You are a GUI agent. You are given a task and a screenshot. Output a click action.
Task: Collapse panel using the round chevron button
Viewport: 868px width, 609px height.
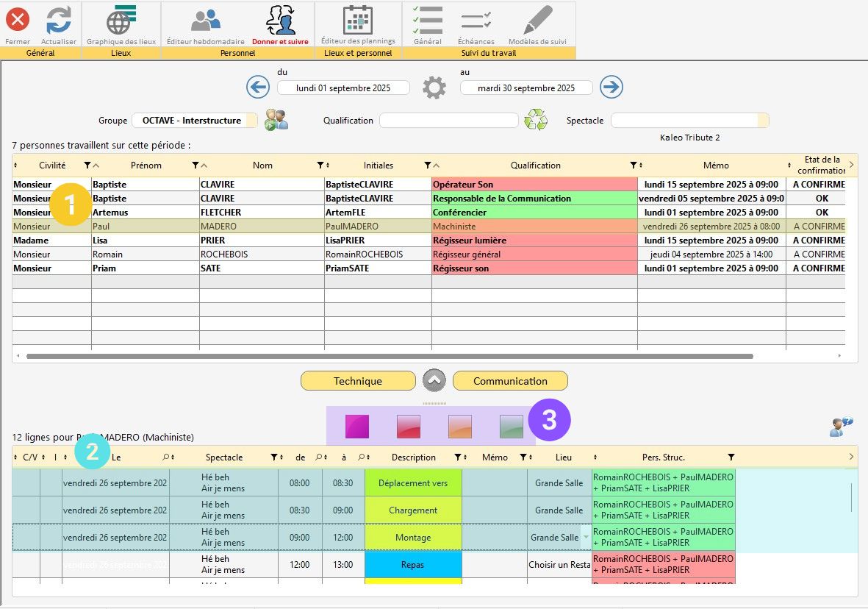tap(434, 381)
